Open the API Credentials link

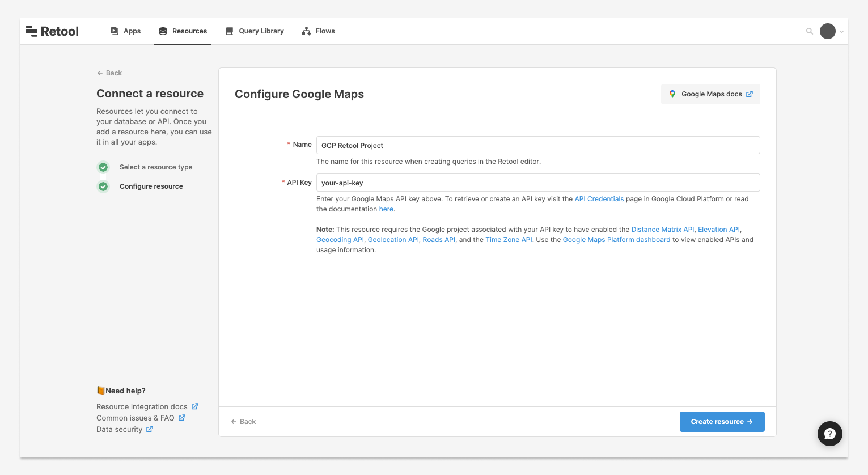599,199
